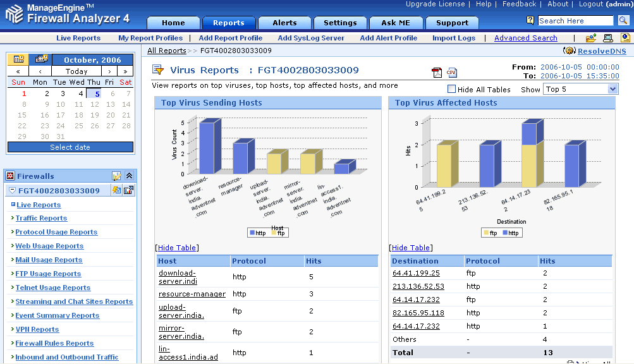
Task: Export the virus report as CSV
Action: tap(452, 73)
